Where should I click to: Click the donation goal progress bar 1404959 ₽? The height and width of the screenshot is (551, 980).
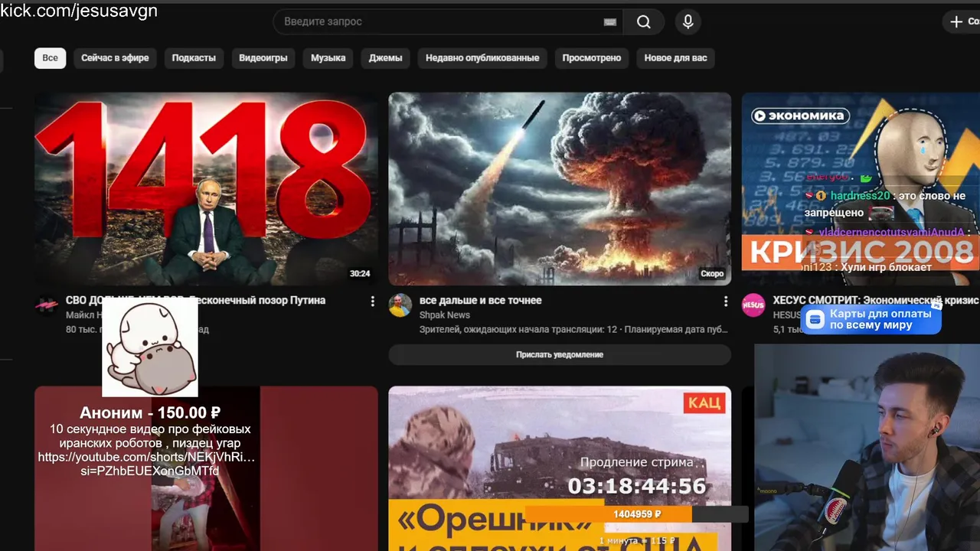636,514
